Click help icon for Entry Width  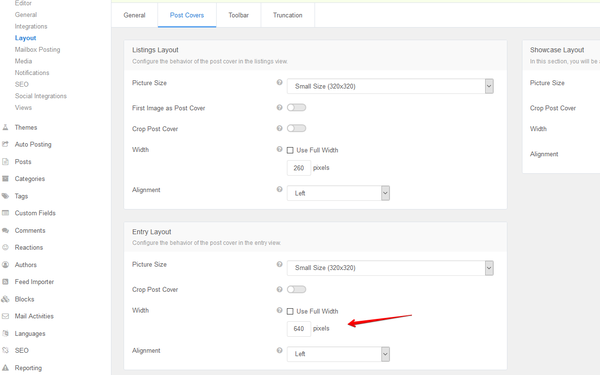tap(279, 310)
